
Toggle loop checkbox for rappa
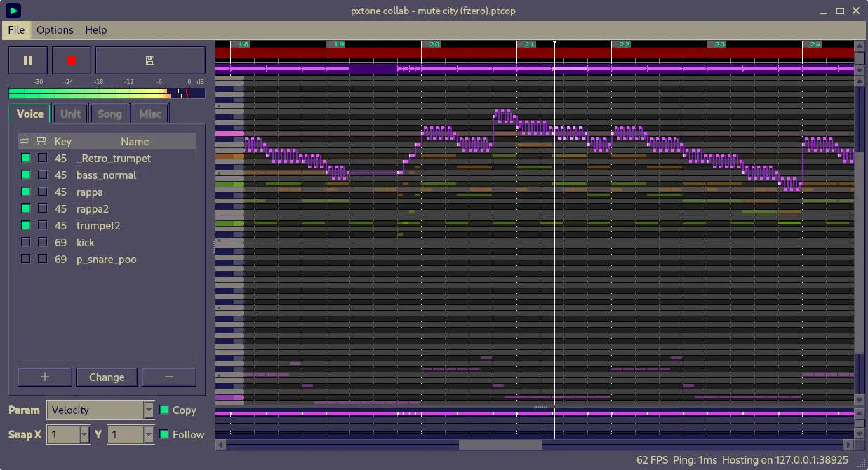[26, 192]
